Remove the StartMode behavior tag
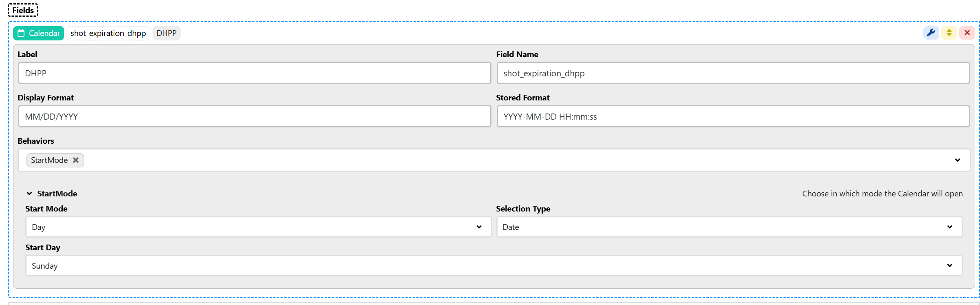 [76, 160]
